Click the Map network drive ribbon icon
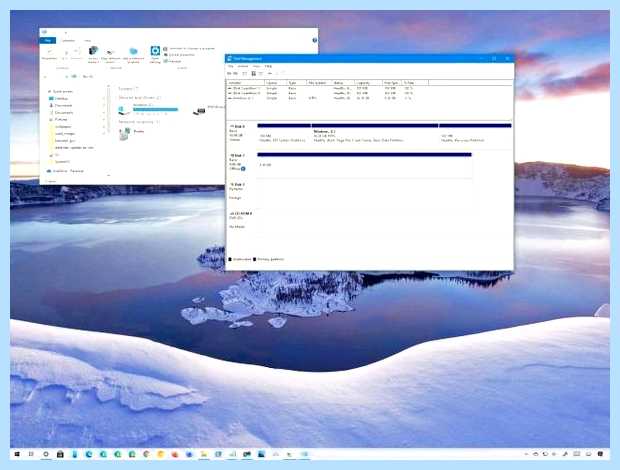 pos(110,55)
